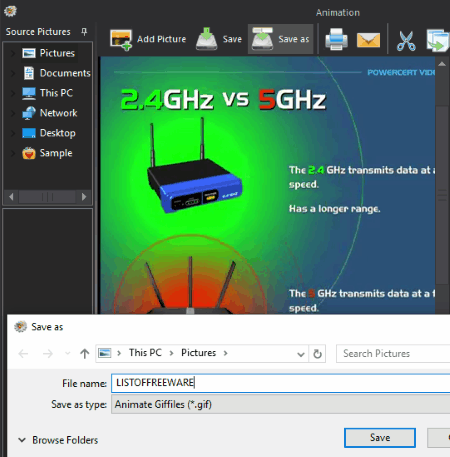The image size is (450, 457).
Task: Select This PC in the source tree
Action: coord(47,93)
